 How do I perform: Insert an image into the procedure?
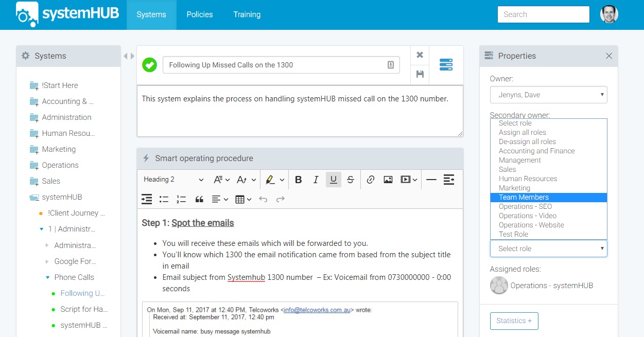[x=388, y=180]
